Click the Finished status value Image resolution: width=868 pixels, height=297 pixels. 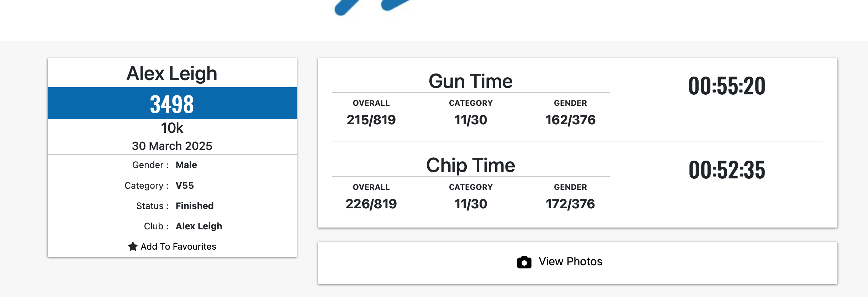pyautogui.click(x=195, y=206)
